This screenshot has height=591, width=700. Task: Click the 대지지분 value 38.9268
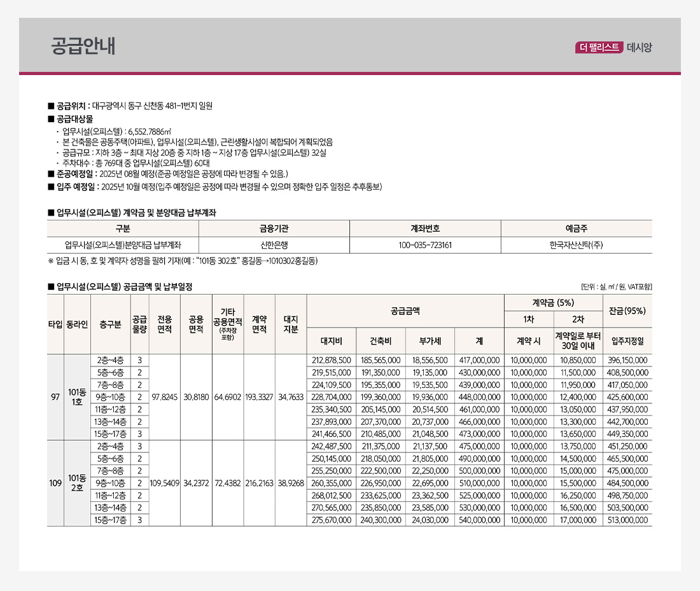(x=291, y=483)
